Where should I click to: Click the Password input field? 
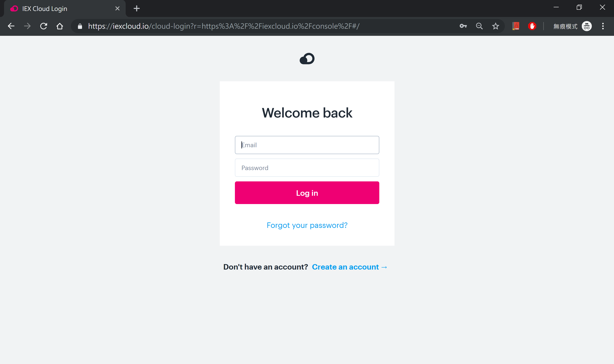(307, 168)
